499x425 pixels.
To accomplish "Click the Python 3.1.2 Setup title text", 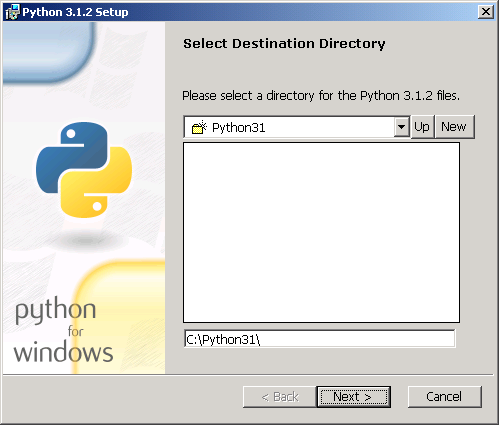I will 75,12.
